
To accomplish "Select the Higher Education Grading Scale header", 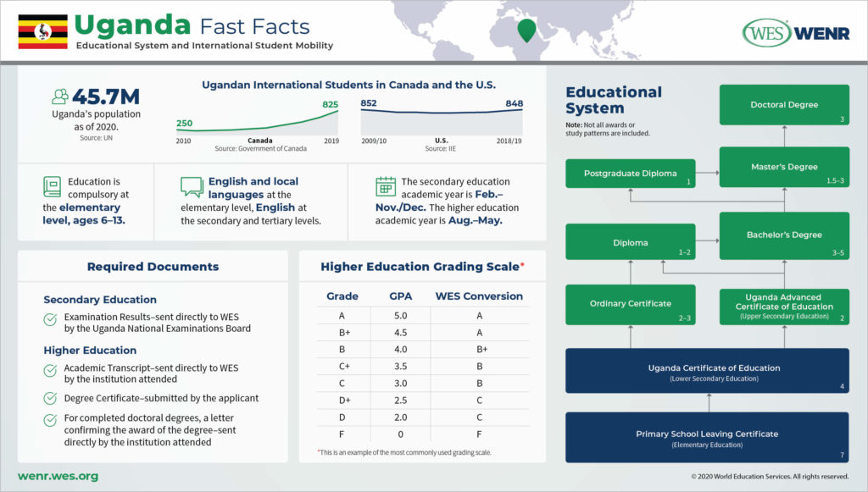I will pos(421,267).
